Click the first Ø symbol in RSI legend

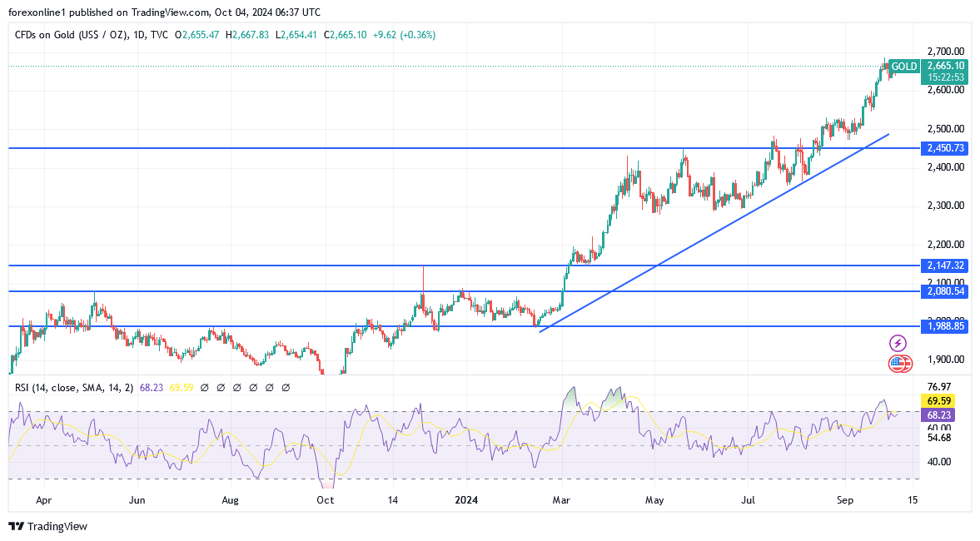pyautogui.click(x=203, y=388)
